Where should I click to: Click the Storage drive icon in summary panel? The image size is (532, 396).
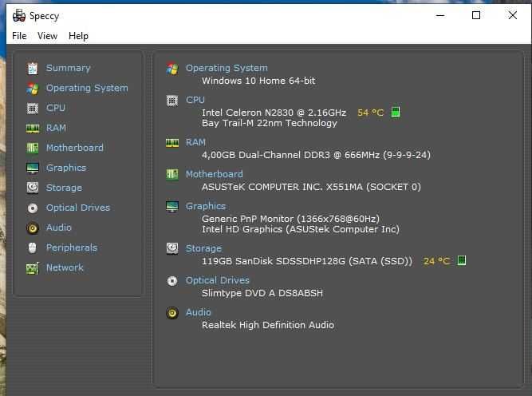pyautogui.click(x=172, y=248)
